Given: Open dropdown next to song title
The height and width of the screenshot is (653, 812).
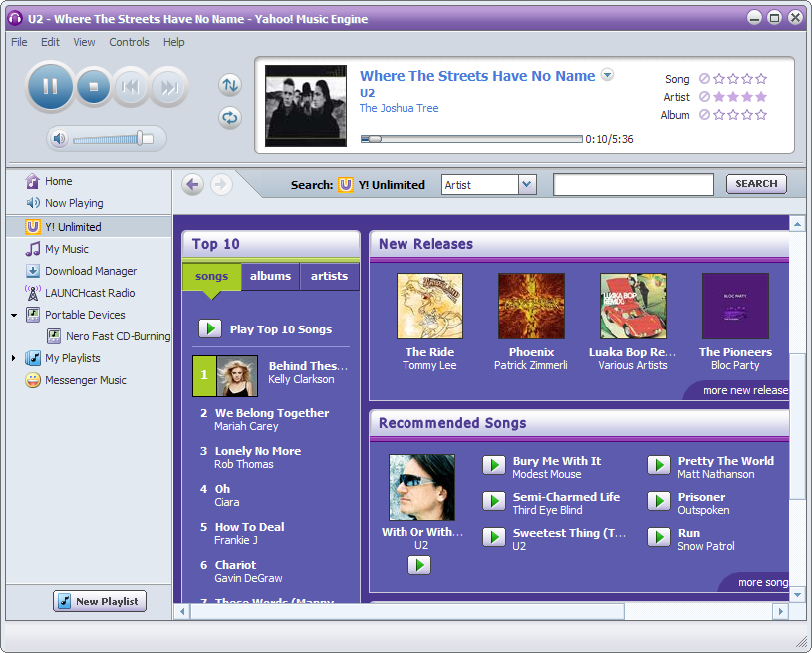Looking at the screenshot, I should [607, 75].
